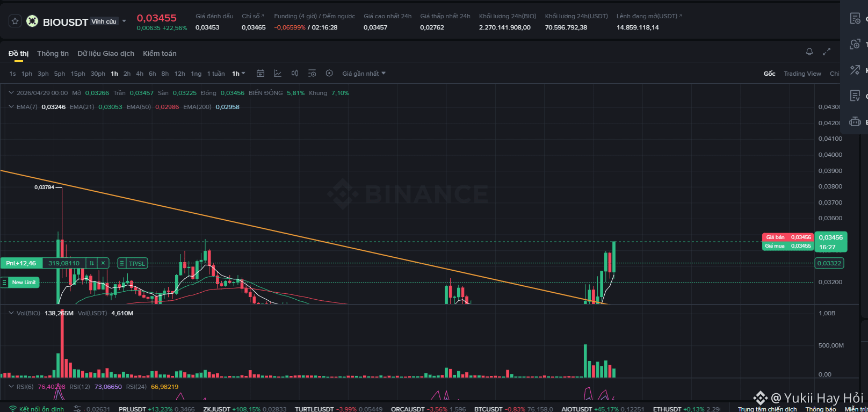Image resolution: width=868 pixels, height=412 pixels.
Task: Switch to the Gốc chart view
Action: 769,74
